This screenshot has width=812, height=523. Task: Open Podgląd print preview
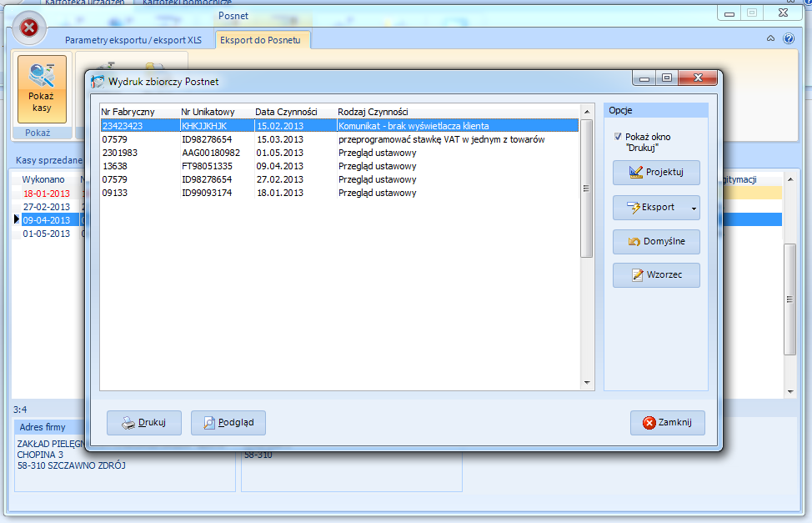coord(228,422)
